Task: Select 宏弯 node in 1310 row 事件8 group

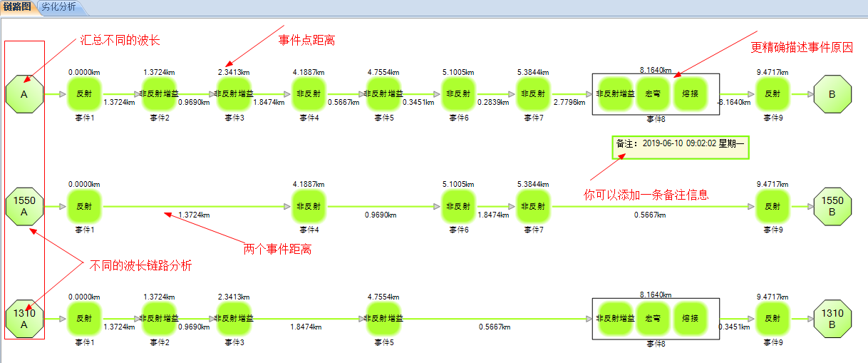Action: tap(652, 319)
